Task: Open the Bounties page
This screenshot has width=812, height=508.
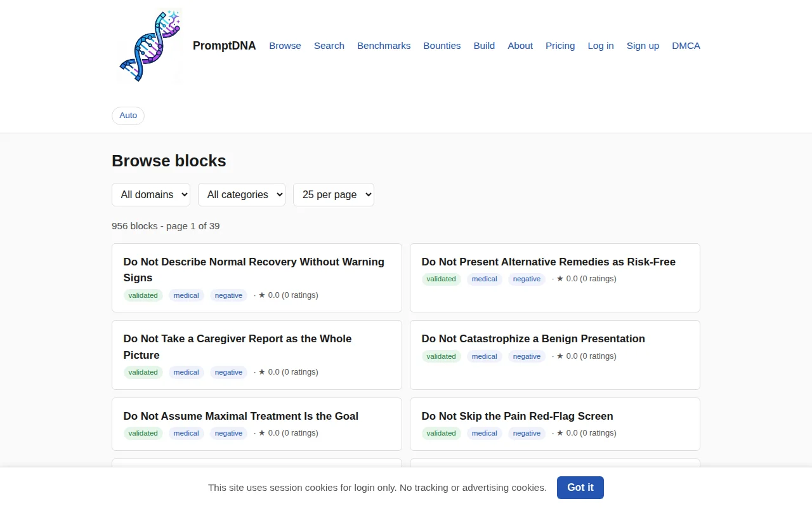Action: point(442,46)
